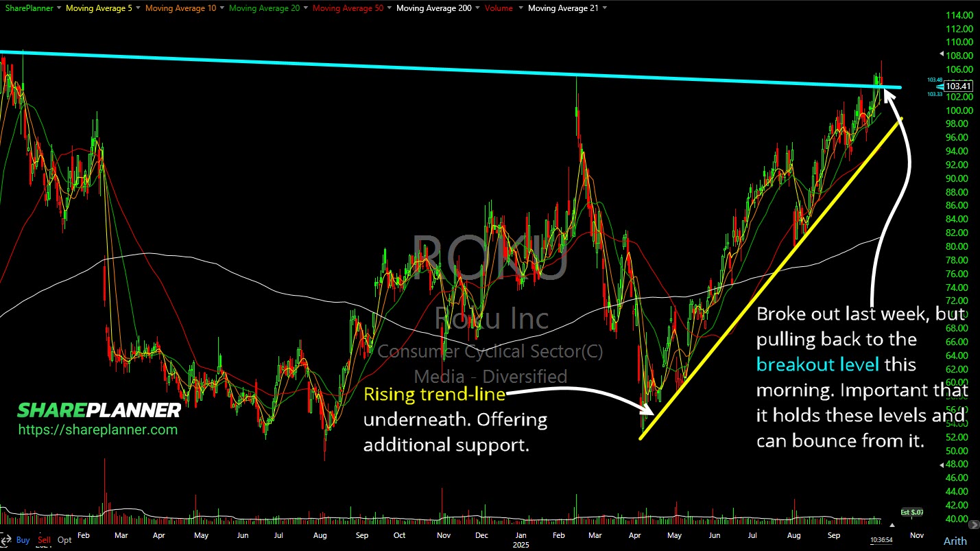Open the SharePlanner dropdown arrow

(60, 8)
